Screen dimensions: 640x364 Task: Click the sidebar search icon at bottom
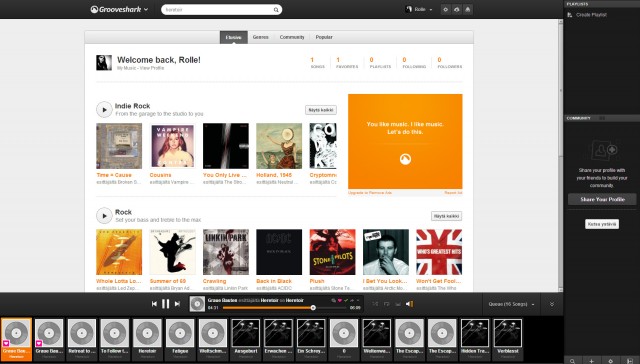[573, 361]
